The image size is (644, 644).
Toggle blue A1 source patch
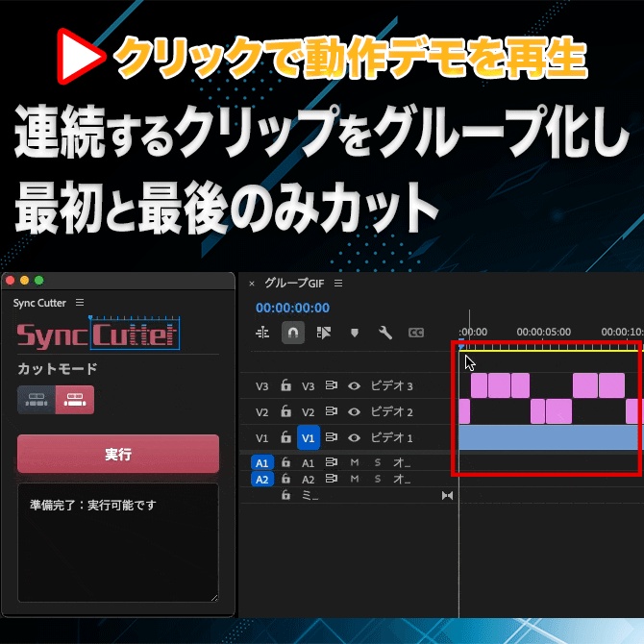pos(262,463)
